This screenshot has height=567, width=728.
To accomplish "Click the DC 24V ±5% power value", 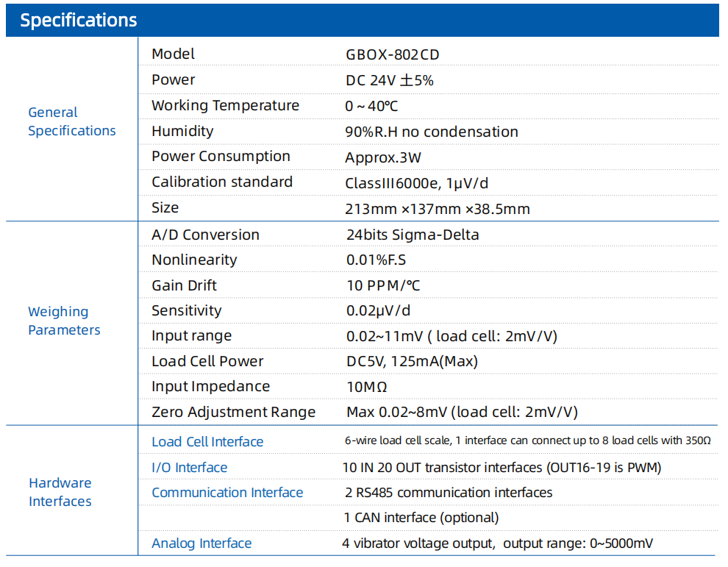I will (390, 80).
